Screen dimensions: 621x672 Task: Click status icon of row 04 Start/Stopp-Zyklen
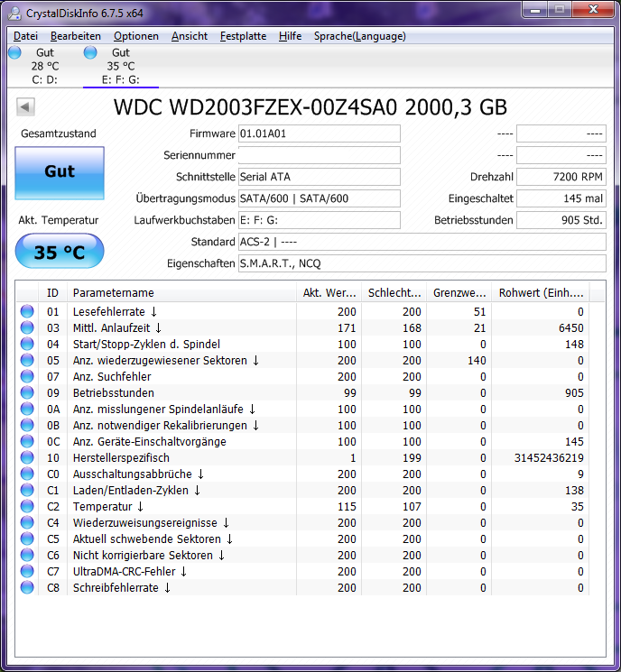coord(27,344)
